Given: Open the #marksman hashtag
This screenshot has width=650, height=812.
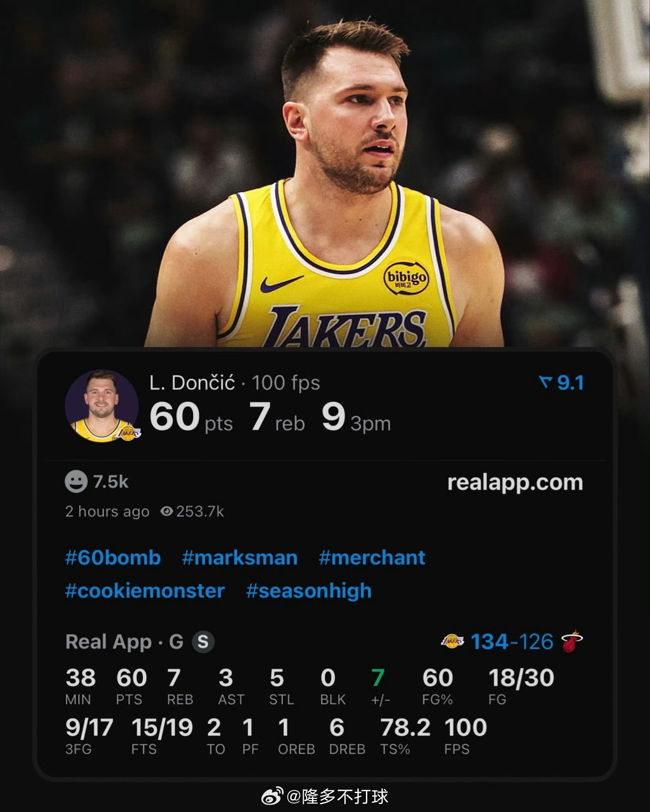Looking at the screenshot, I should point(240,557).
